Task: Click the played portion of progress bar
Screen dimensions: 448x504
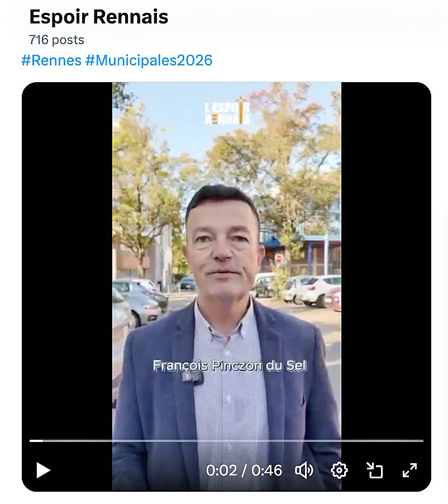Action: point(36,441)
